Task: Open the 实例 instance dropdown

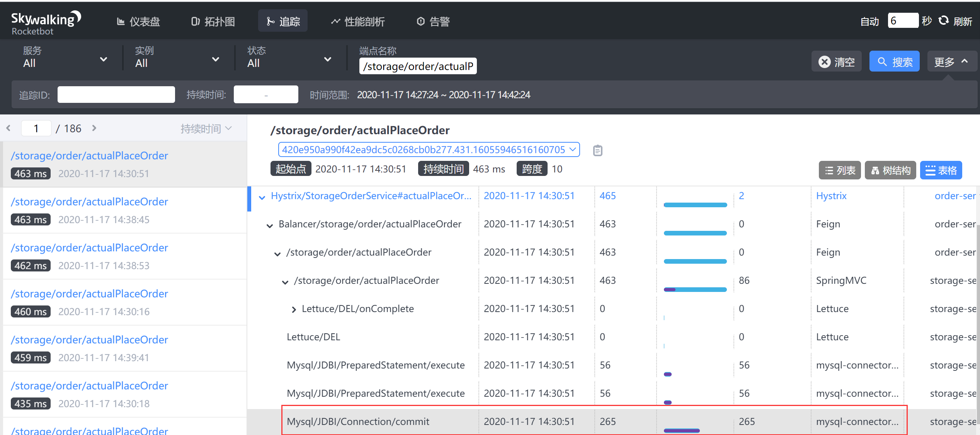Action: point(177,57)
